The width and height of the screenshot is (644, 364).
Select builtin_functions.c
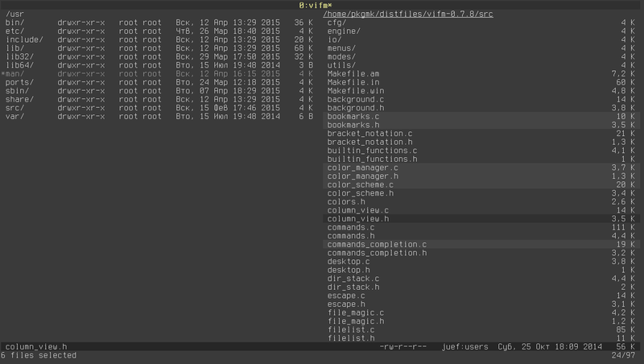coord(481,151)
